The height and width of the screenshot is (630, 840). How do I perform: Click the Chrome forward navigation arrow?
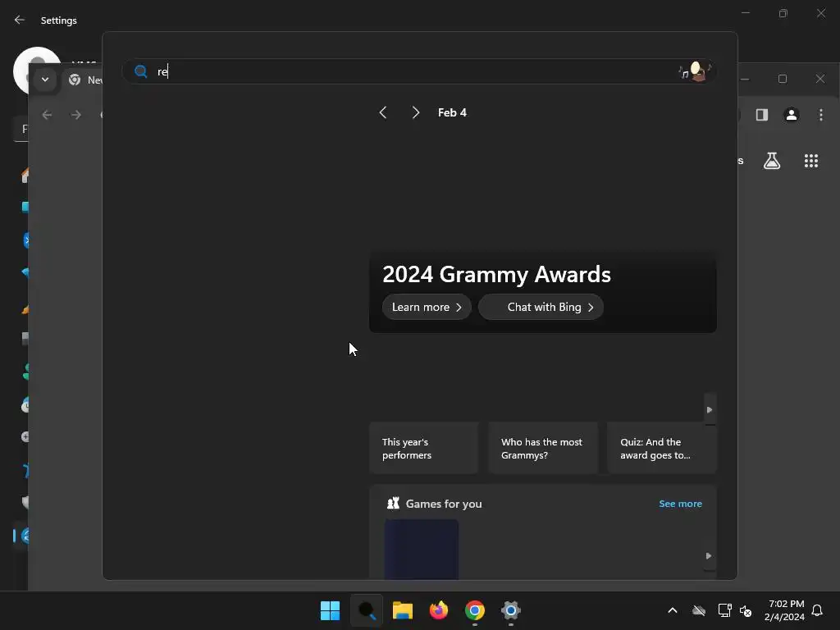(x=76, y=115)
